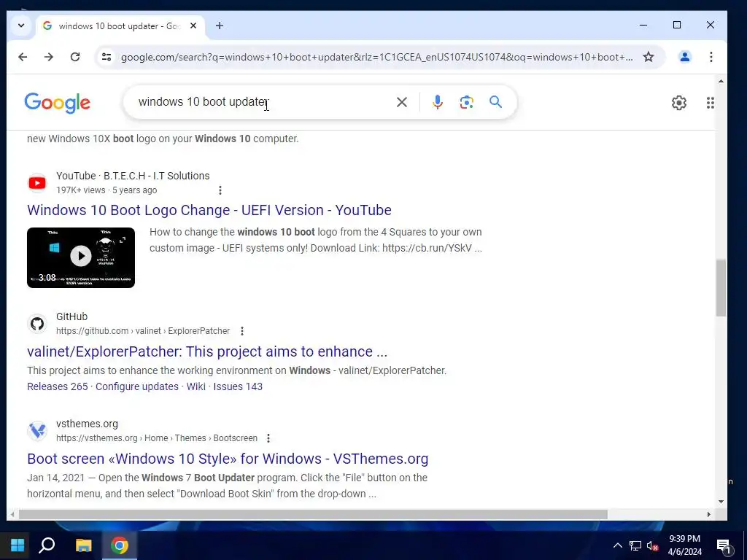Screen dimensions: 747x560
Task: Go back to the previous page
Action: click(23, 57)
